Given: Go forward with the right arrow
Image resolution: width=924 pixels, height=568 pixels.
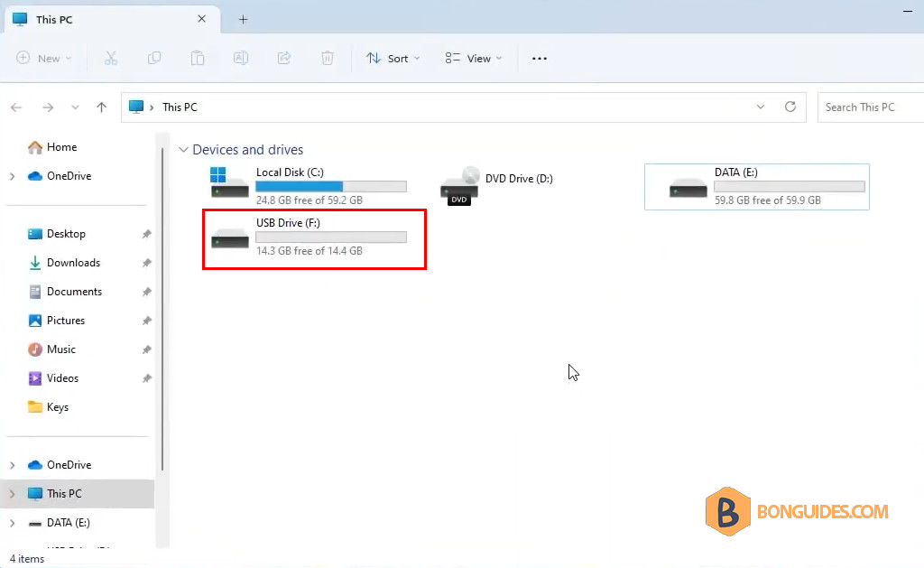Looking at the screenshot, I should tap(48, 107).
